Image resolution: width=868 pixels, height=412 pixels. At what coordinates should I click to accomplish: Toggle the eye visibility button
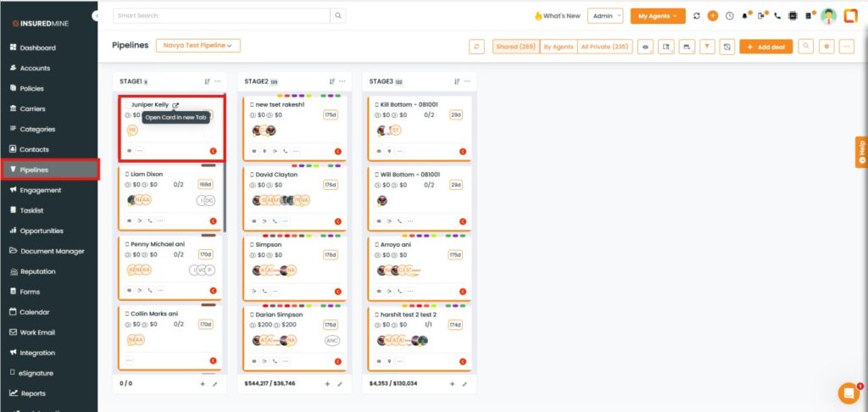(647, 47)
